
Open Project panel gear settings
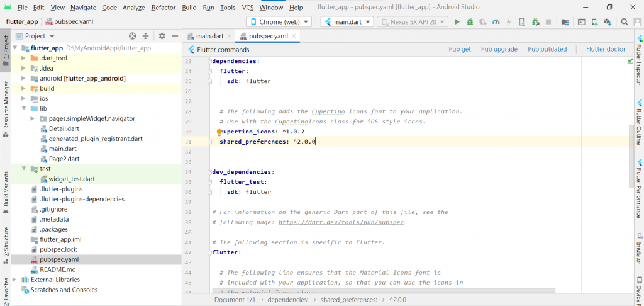162,36
